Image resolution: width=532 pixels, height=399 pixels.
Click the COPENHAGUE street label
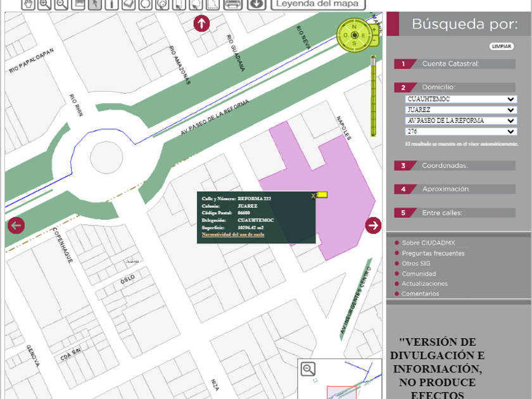(63, 245)
